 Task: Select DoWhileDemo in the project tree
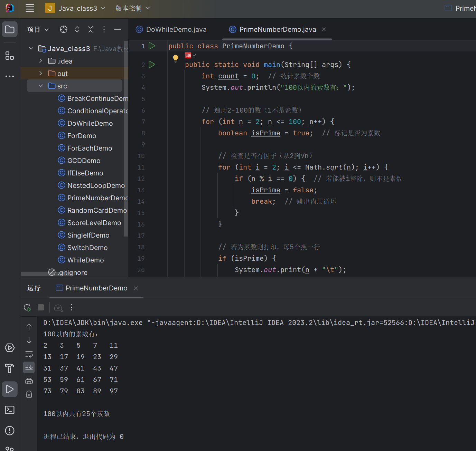tap(85, 123)
